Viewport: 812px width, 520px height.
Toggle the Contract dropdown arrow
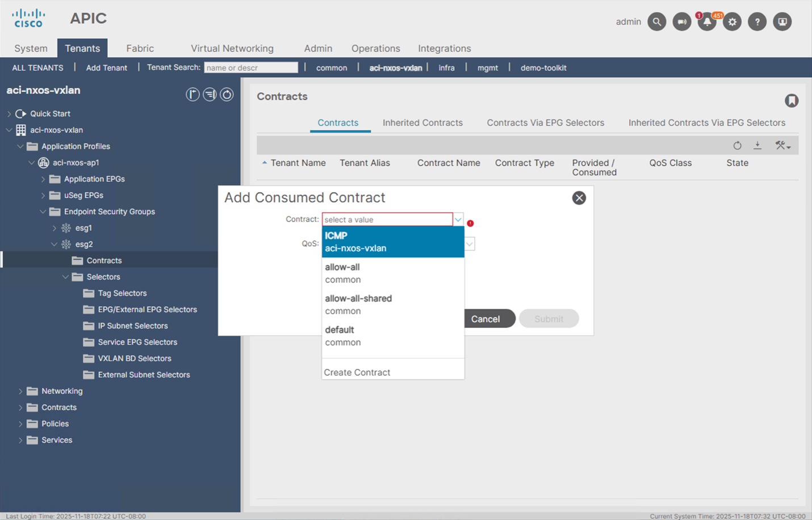pos(458,219)
